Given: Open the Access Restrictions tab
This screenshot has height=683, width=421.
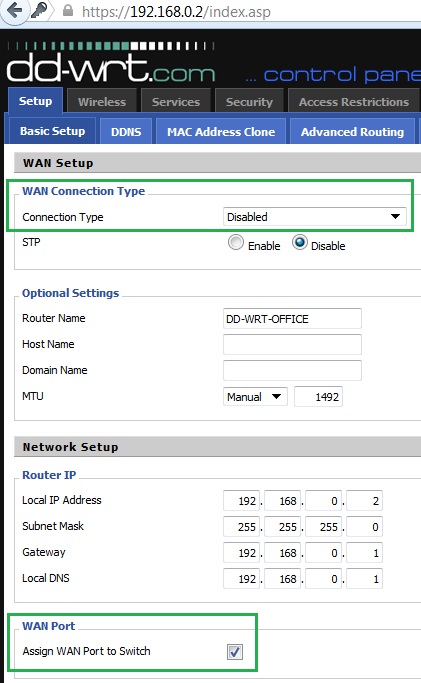Looking at the screenshot, I should (354, 101).
